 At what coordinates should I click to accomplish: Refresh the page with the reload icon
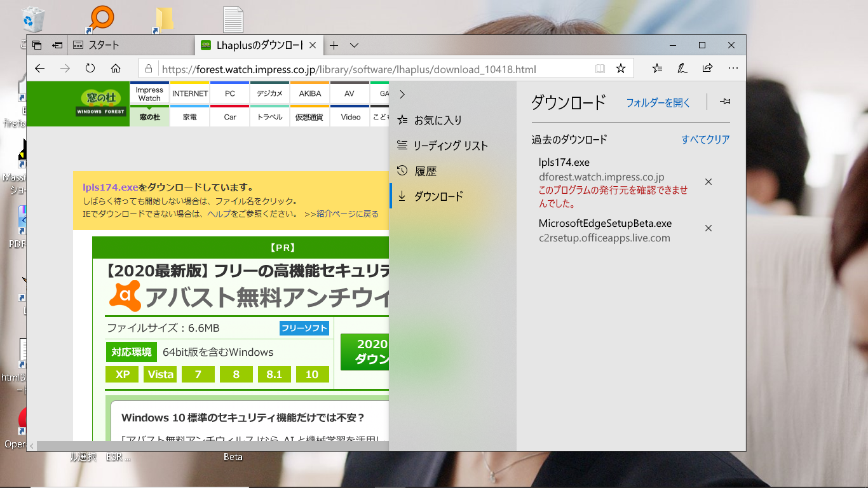[90, 69]
